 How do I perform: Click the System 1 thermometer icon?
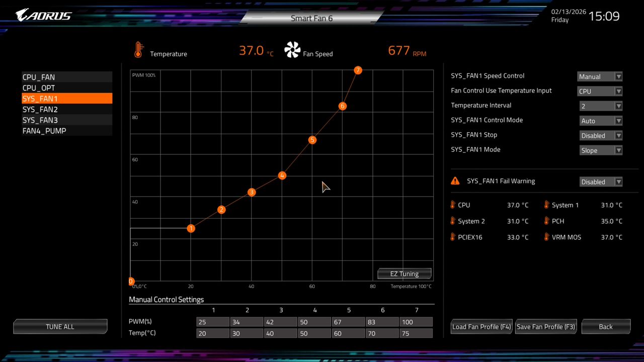[546, 205]
